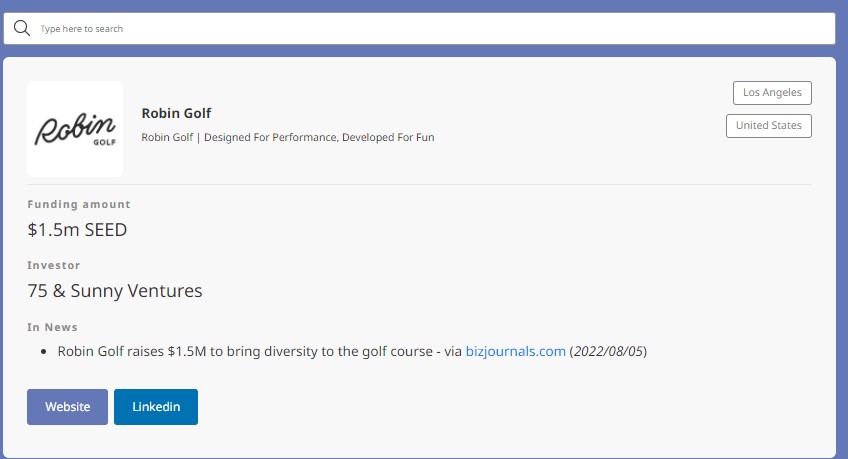Open the bizjournals.com news link

click(515, 351)
